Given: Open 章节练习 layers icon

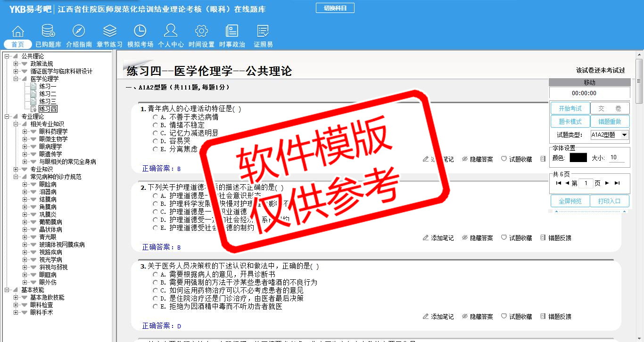Looking at the screenshot, I should coord(109,32).
